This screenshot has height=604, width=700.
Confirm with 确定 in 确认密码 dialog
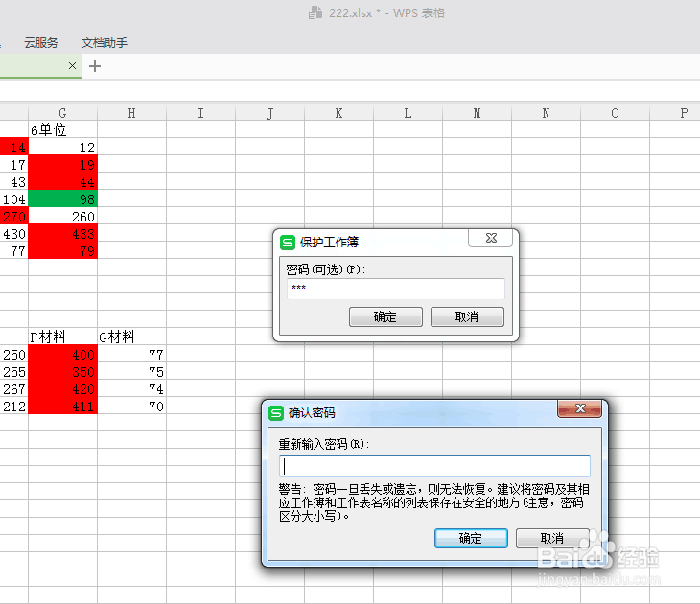[471, 538]
